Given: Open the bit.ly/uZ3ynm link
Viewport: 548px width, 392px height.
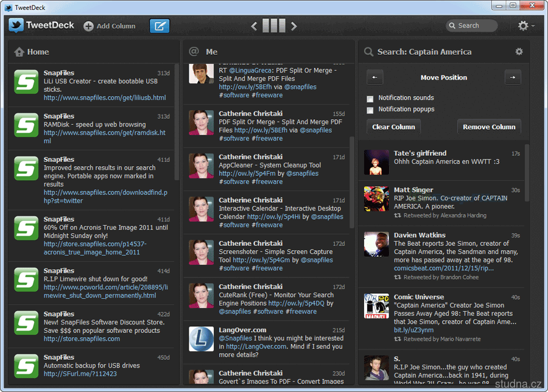Looking at the screenshot, I should pos(414,330).
